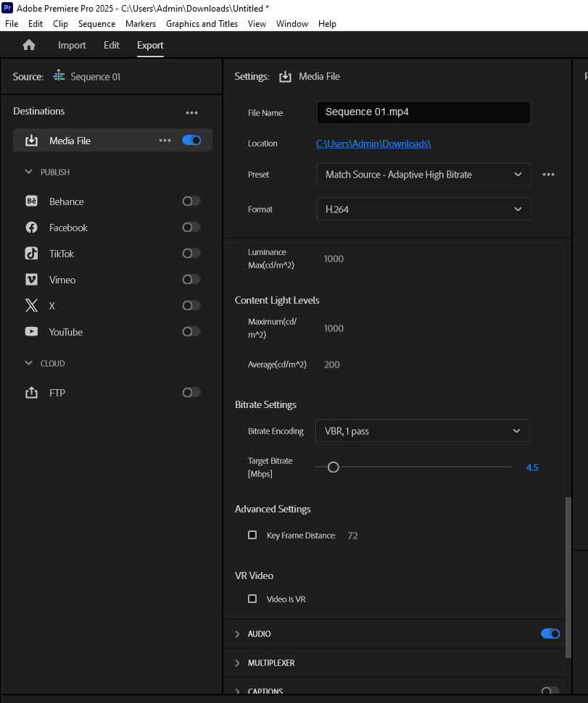Click the Target Bitrate slider handle

[x=334, y=467]
